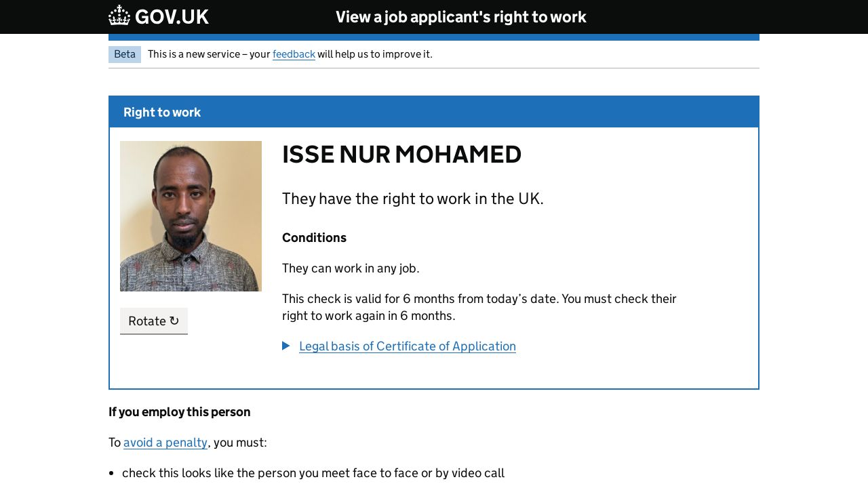Screen dimensions: 868x488
Task: Click the circular arrow icon on Rotate
Action: [174, 321]
